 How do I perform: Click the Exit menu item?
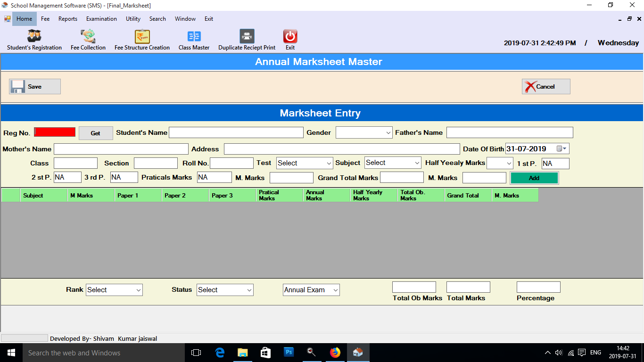pos(209,19)
